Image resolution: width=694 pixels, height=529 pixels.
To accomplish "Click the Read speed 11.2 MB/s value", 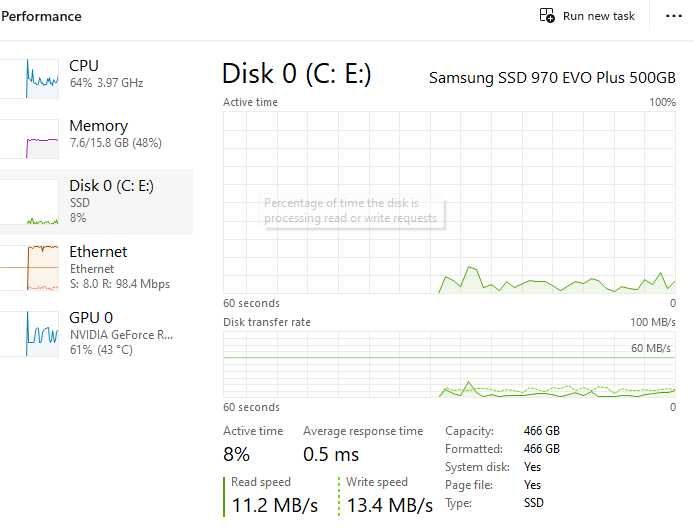I will point(274,505).
